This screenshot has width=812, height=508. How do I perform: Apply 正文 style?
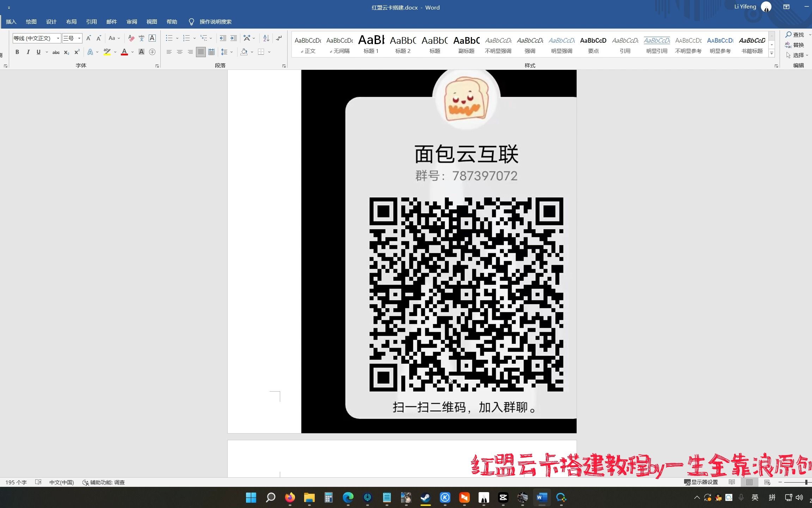[308, 44]
